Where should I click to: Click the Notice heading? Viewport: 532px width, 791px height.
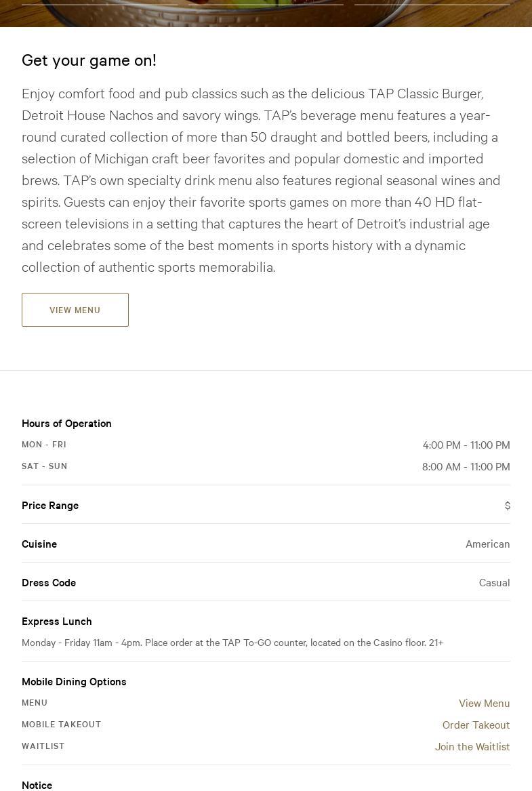tap(37, 785)
